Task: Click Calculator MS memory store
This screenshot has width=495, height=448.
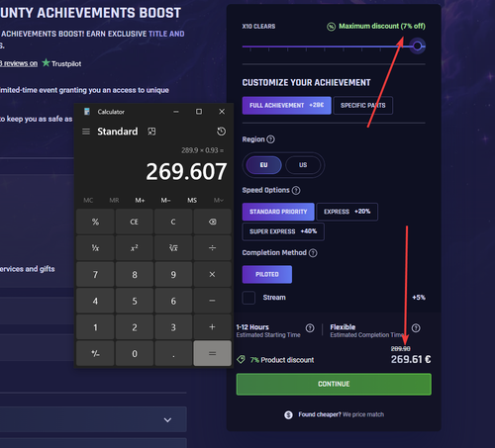Action: pos(192,200)
